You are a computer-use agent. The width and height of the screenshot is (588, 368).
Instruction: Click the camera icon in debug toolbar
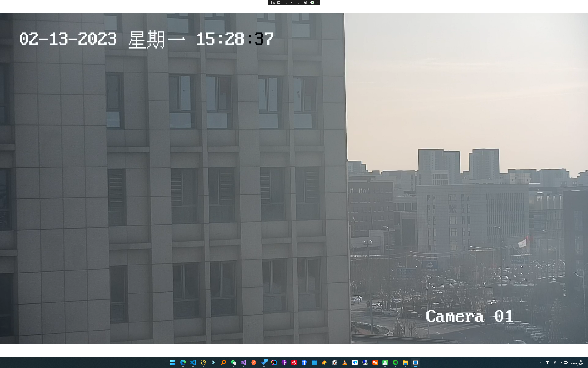pyautogui.click(x=280, y=3)
